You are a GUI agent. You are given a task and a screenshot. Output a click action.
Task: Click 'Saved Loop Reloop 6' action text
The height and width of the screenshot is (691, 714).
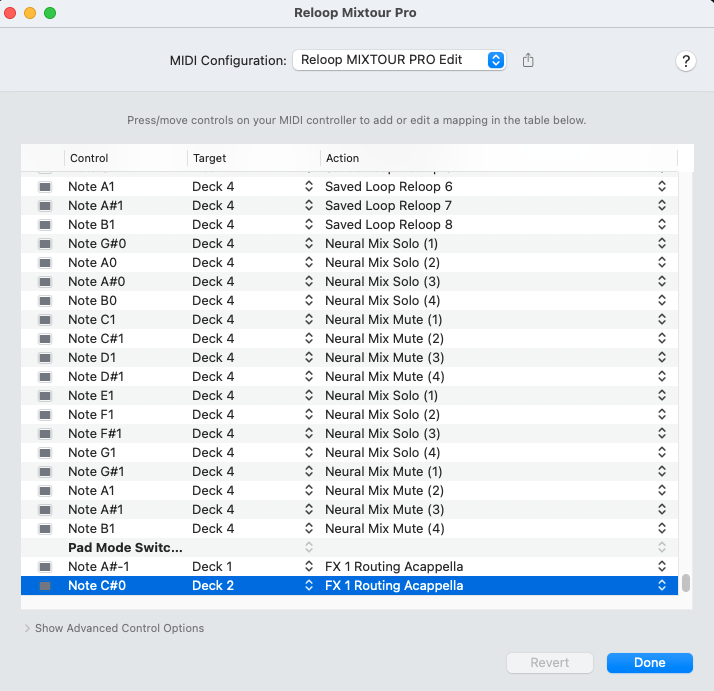[389, 187]
